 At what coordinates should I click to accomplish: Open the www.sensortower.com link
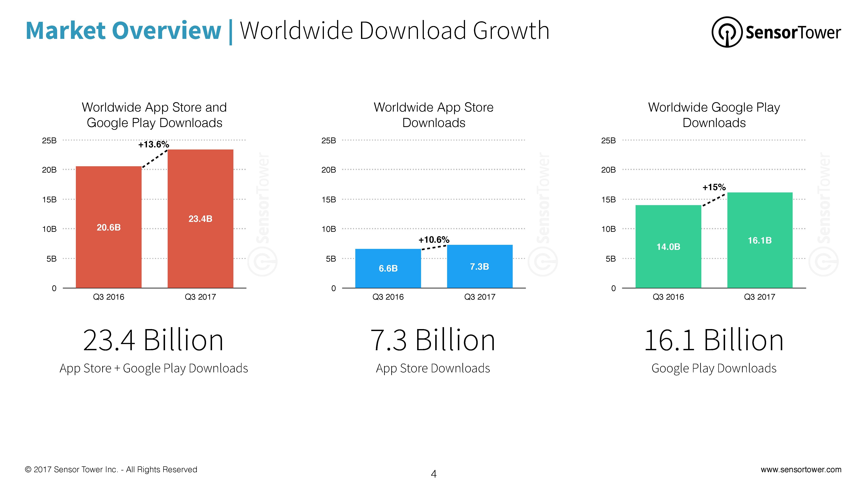801,469
